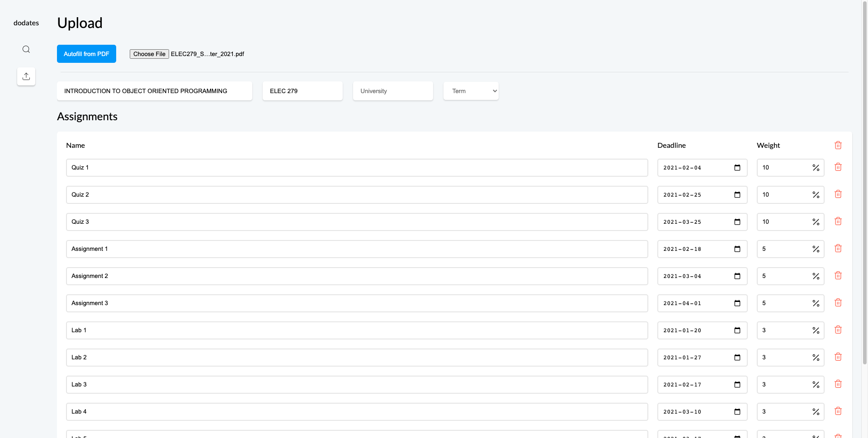Click Lab 2 date text 2021-01-27
Screen dimensions: 868x438
(x=682, y=358)
